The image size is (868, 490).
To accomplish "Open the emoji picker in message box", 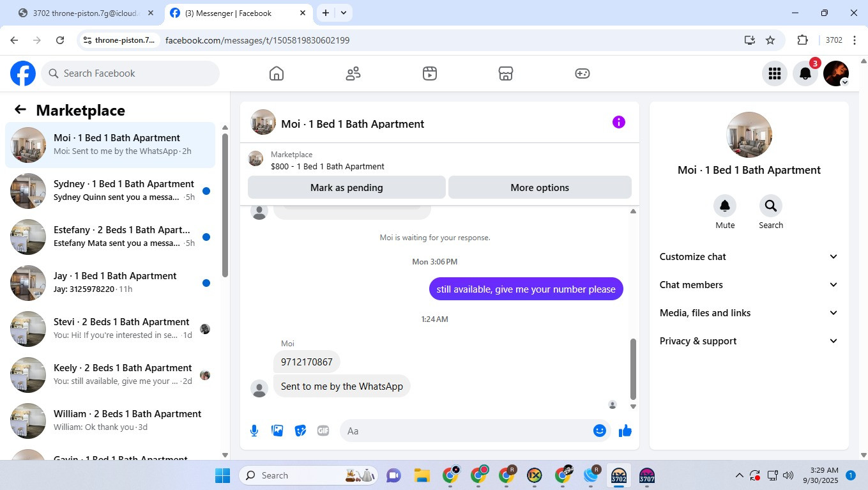I will [599, 431].
